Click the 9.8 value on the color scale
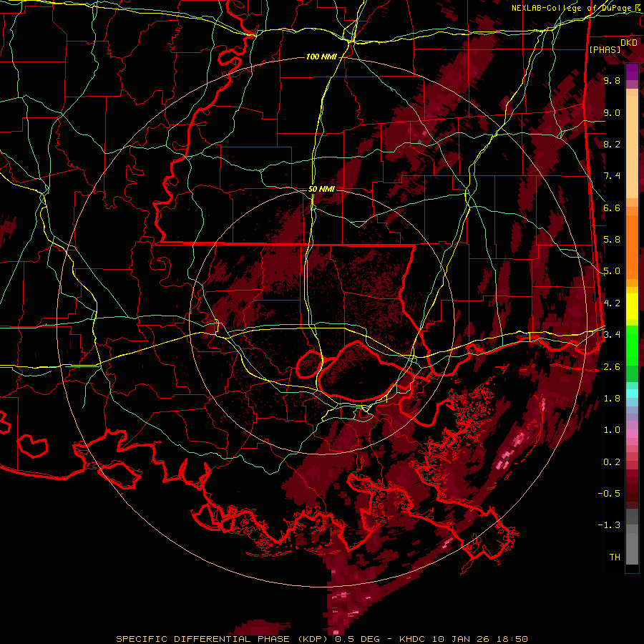The image size is (644, 644). point(612,81)
